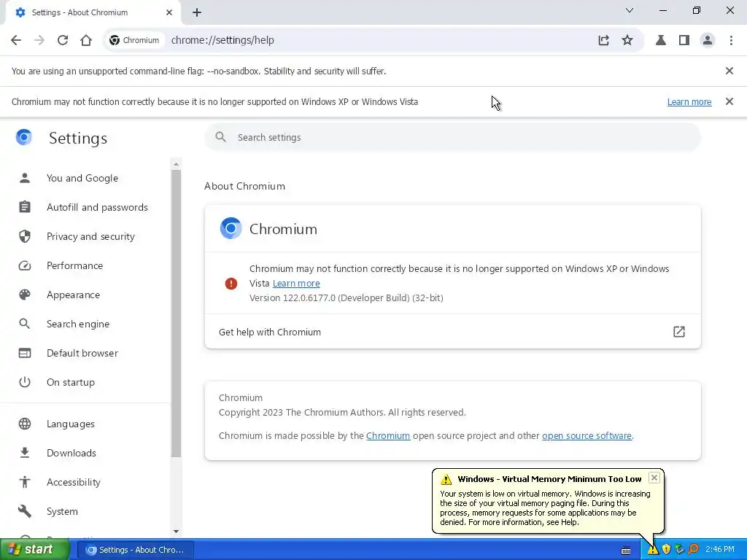Select the version 122.0.6177.0 text
This screenshot has width=747, height=560.
[x=347, y=298]
